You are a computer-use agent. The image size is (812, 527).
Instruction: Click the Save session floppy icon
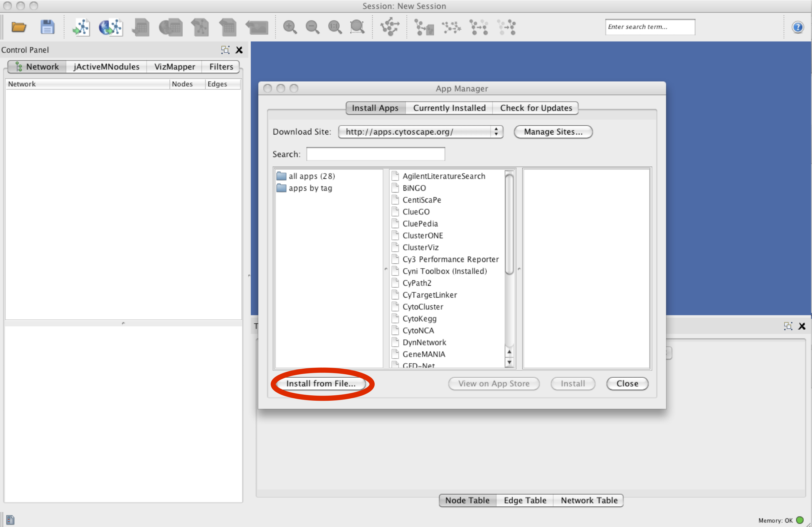[x=47, y=27]
